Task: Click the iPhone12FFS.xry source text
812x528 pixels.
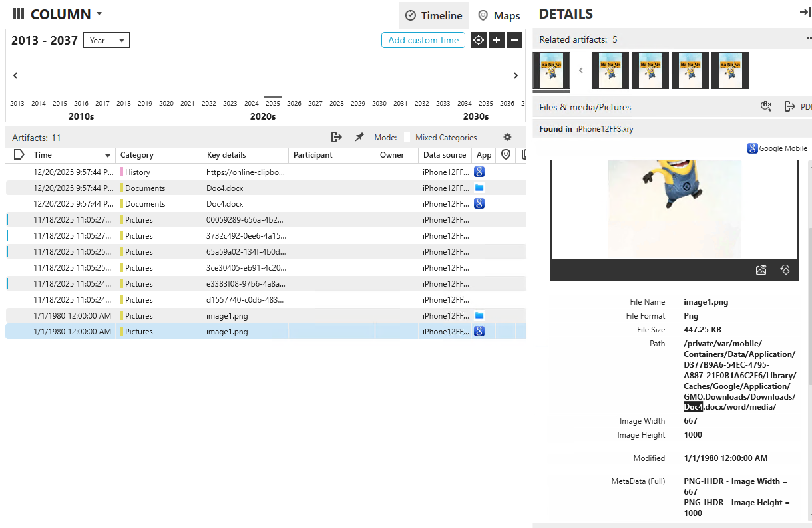Action: click(x=604, y=129)
